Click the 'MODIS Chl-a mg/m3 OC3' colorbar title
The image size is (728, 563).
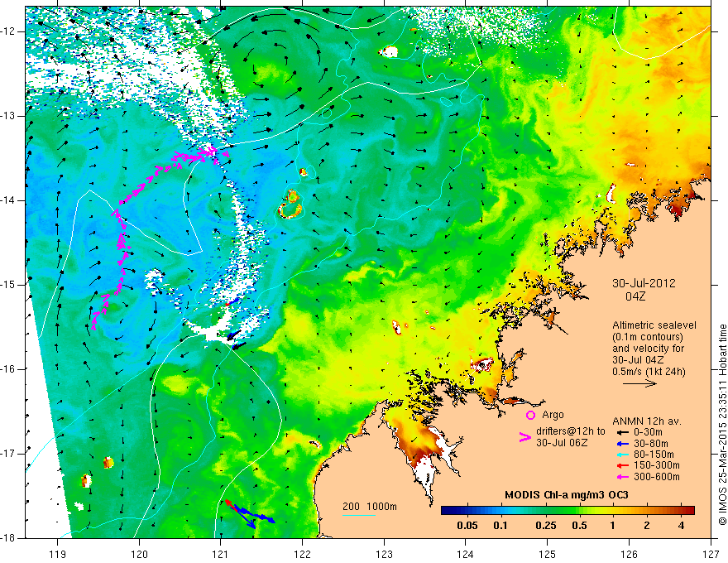coord(566,496)
